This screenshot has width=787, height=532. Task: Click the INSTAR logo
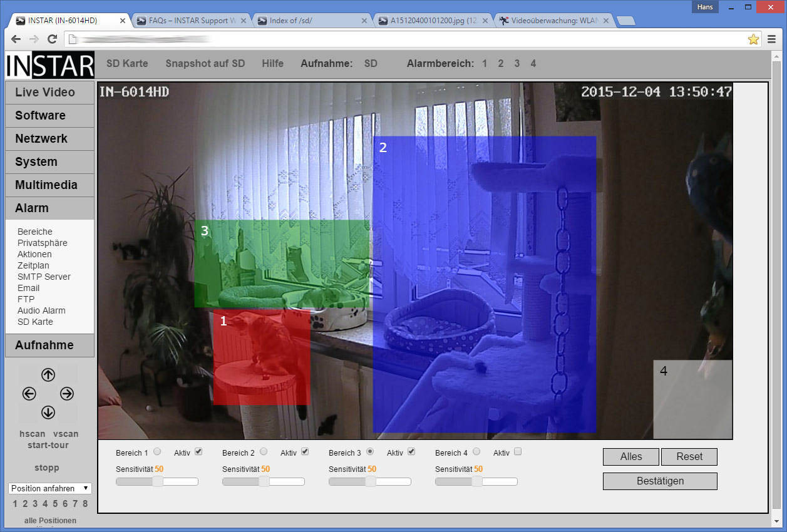coord(49,65)
